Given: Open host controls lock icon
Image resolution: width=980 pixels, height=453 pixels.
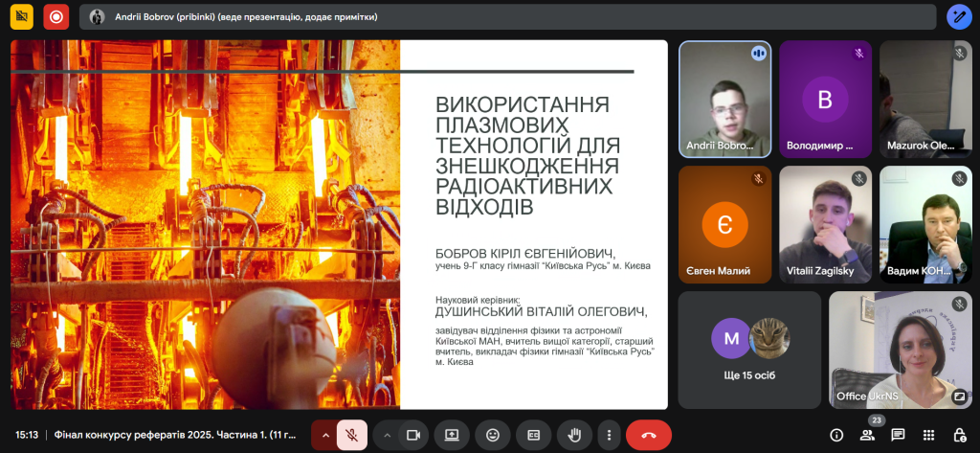Looking at the screenshot, I should [x=959, y=435].
